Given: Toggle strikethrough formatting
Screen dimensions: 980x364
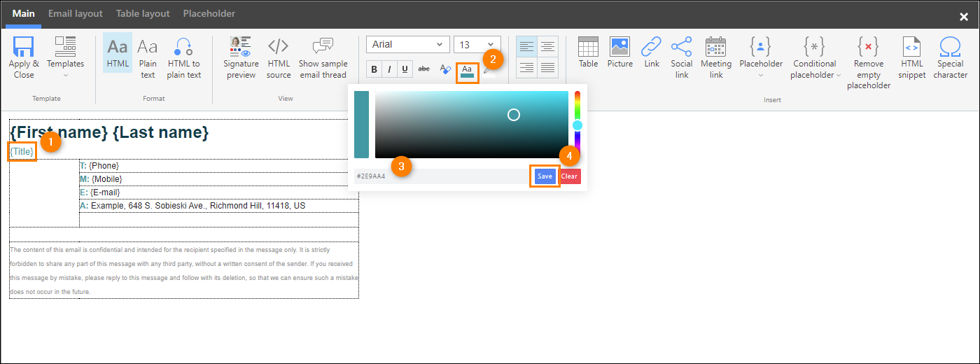Looking at the screenshot, I should tap(423, 69).
